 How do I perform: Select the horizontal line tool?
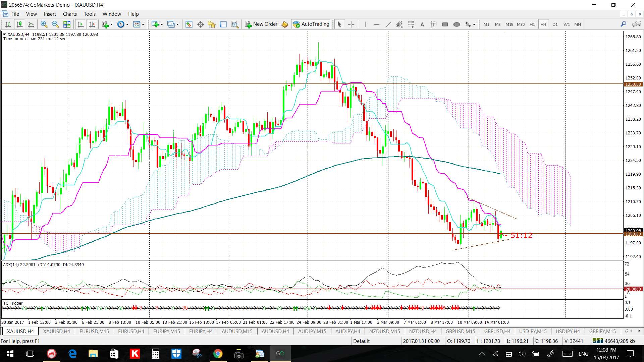tap(376, 24)
